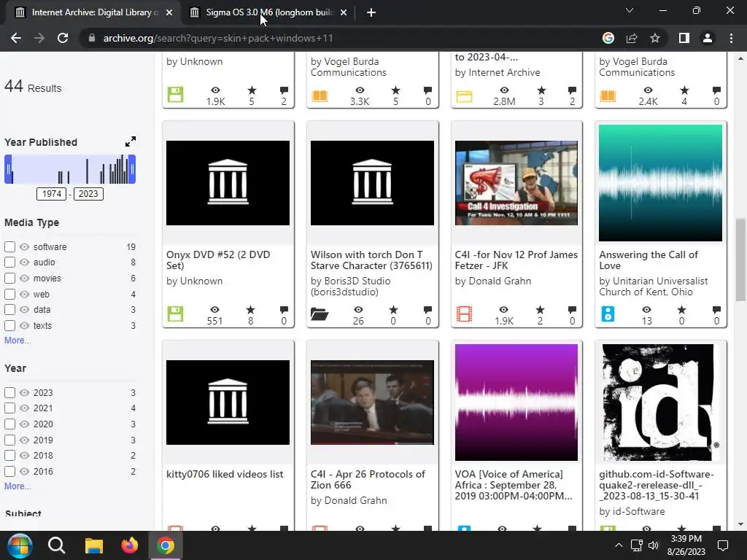The width and height of the screenshot is (747, 560).
Task: Click Chrome icon in taskbar
Action: coord(166,545)
